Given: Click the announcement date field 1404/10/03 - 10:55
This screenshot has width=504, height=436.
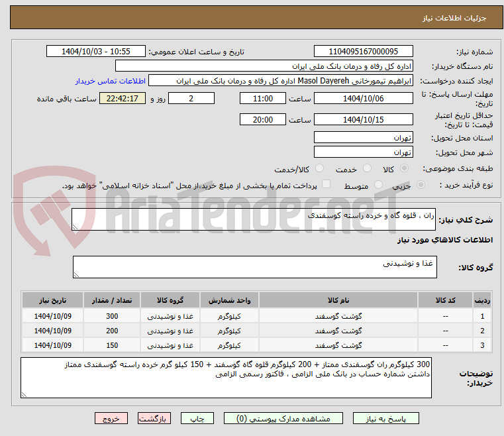Looking at the screenshot, I should (x=96, y=52).
